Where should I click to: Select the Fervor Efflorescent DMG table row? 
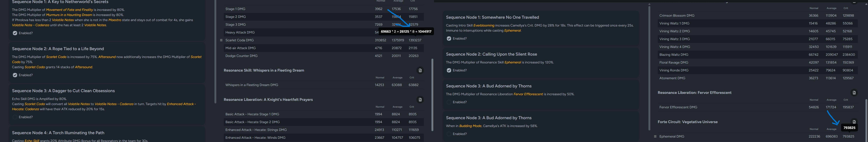coord(758,107)
